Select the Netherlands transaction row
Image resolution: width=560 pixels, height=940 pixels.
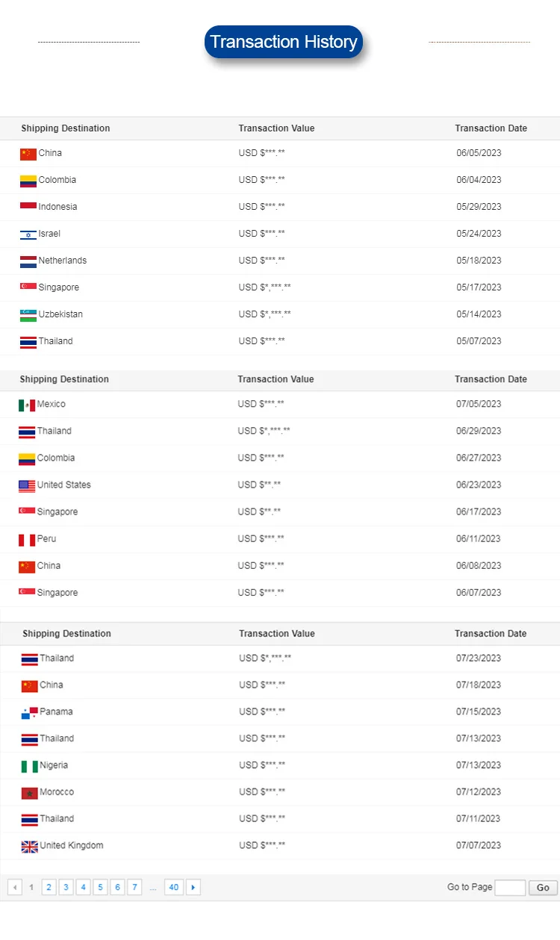[280, 261]
